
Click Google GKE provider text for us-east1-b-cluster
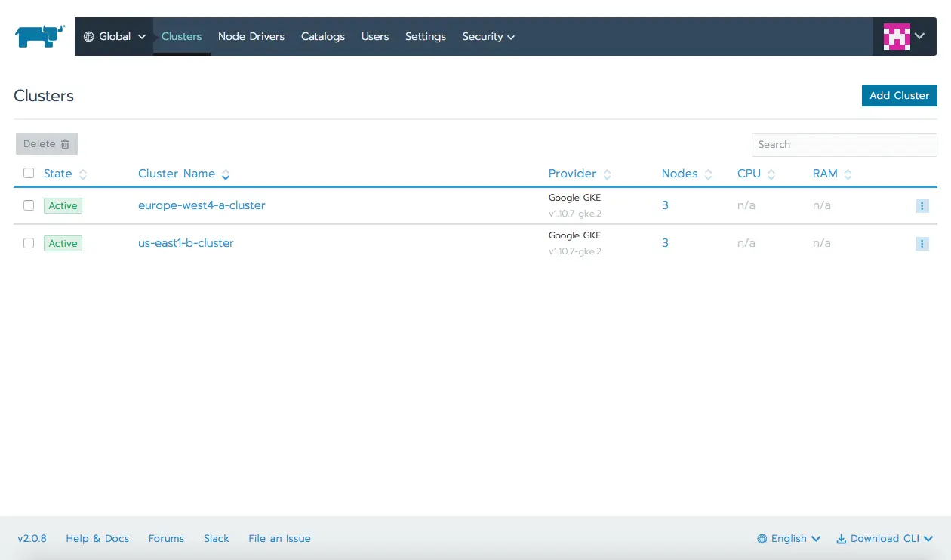point(575,235)
